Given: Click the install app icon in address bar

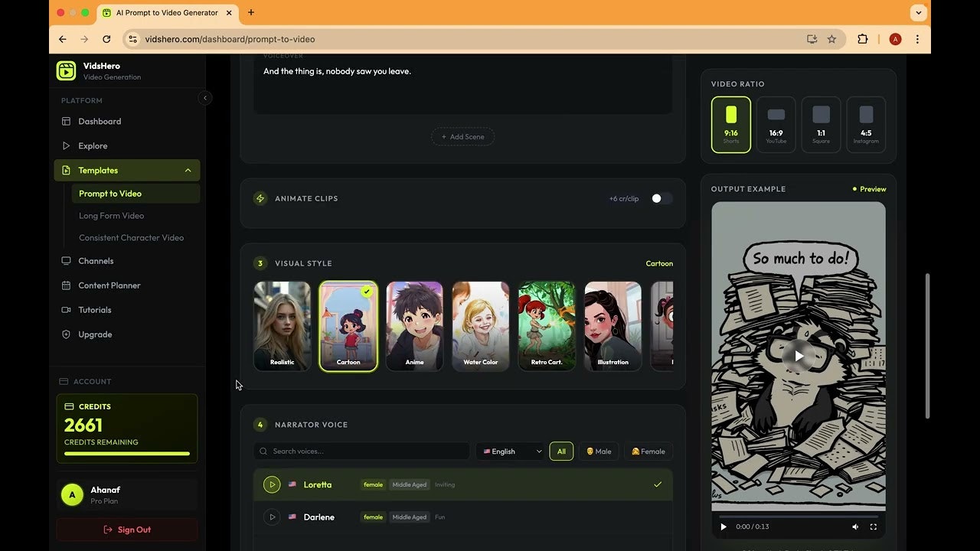Looking at the screenshot, I should tap(812, 39).
